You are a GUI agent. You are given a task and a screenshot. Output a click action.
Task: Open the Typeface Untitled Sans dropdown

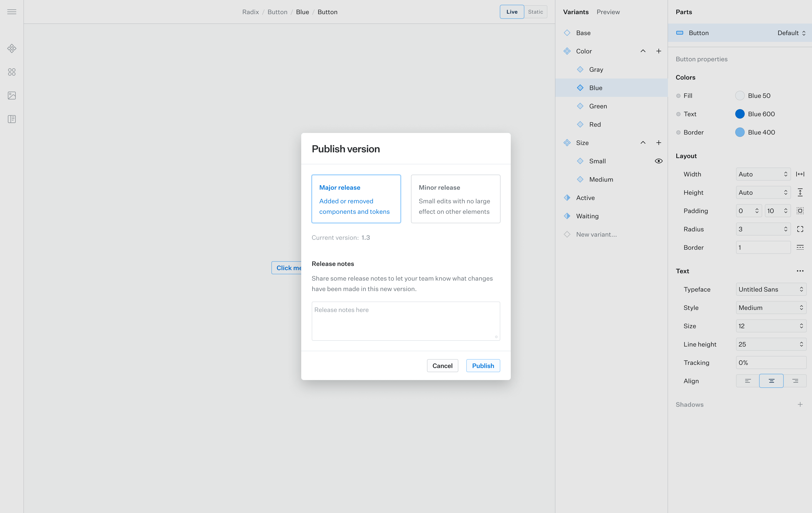tap(771, 289)
